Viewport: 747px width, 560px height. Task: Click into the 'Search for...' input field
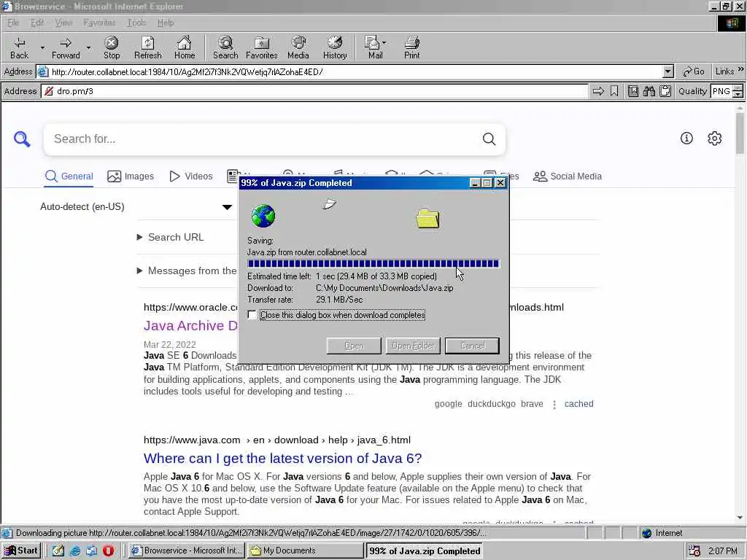click(267, 139)
